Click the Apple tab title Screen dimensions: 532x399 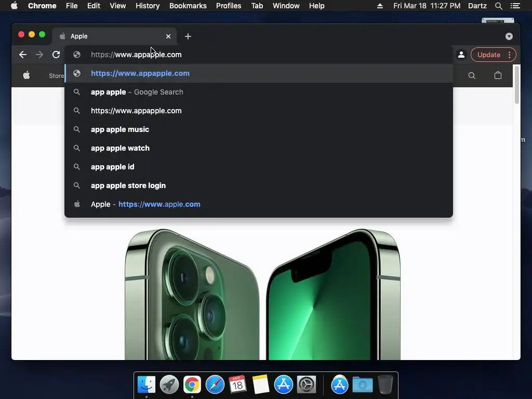(79, 36)
